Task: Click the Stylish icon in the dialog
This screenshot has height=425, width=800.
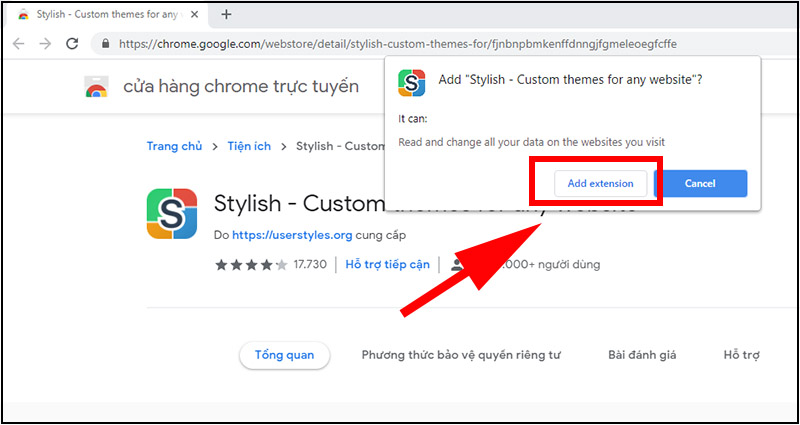Action: pyautogui.click(x=411, y=83)
